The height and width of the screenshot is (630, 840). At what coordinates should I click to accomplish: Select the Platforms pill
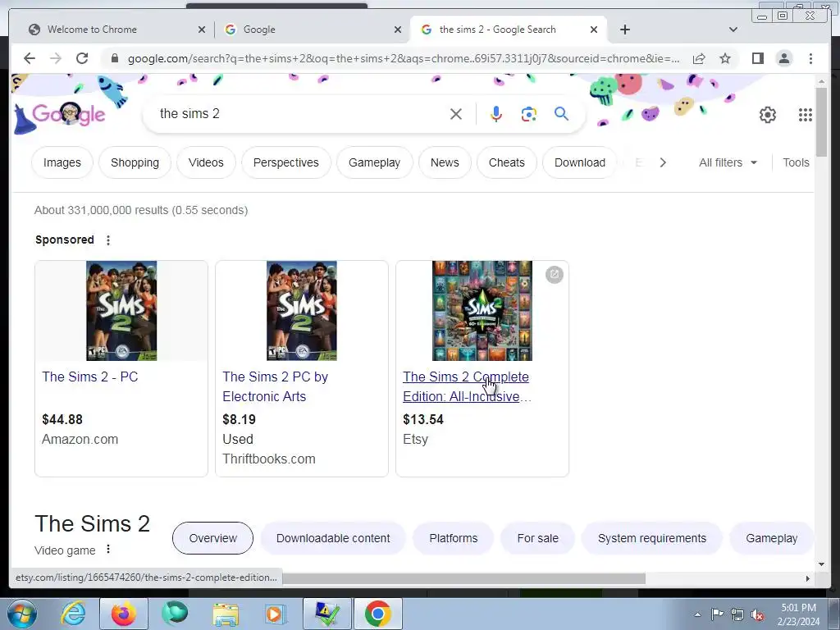(453, 538)
